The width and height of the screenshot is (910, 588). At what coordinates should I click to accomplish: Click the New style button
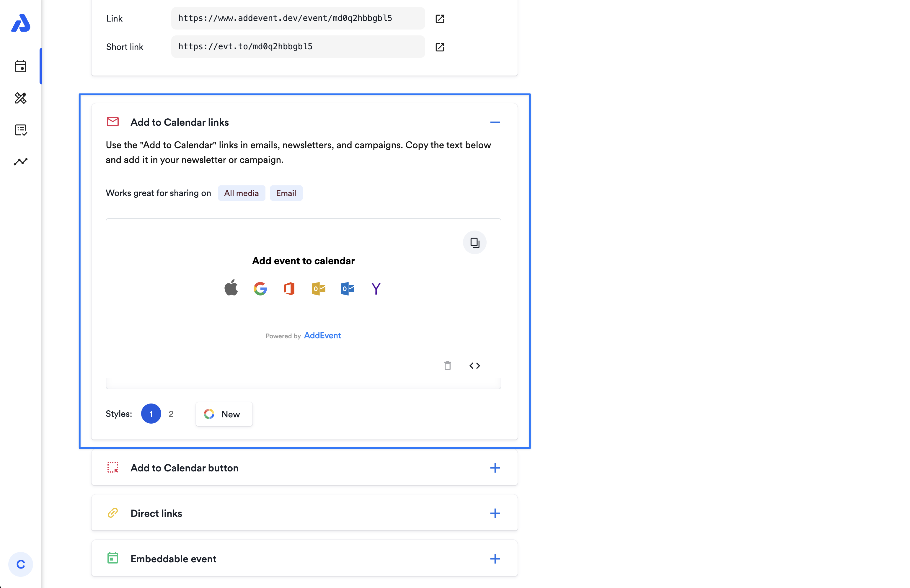224,414
